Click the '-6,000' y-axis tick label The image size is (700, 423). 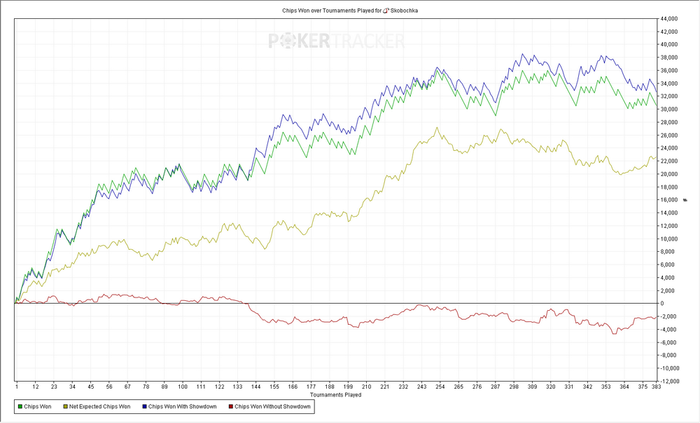coord(669,342)
